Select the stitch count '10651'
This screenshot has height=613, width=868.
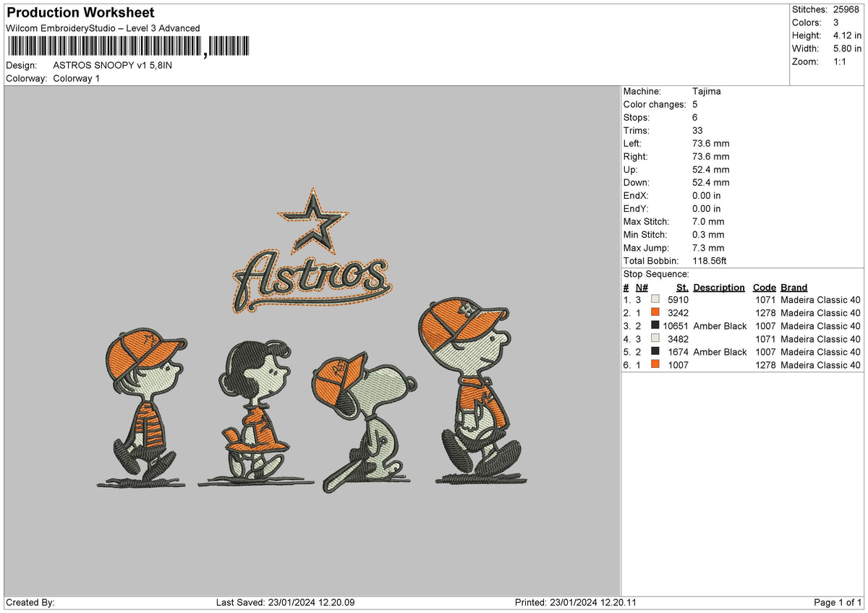tap(676, 326)
